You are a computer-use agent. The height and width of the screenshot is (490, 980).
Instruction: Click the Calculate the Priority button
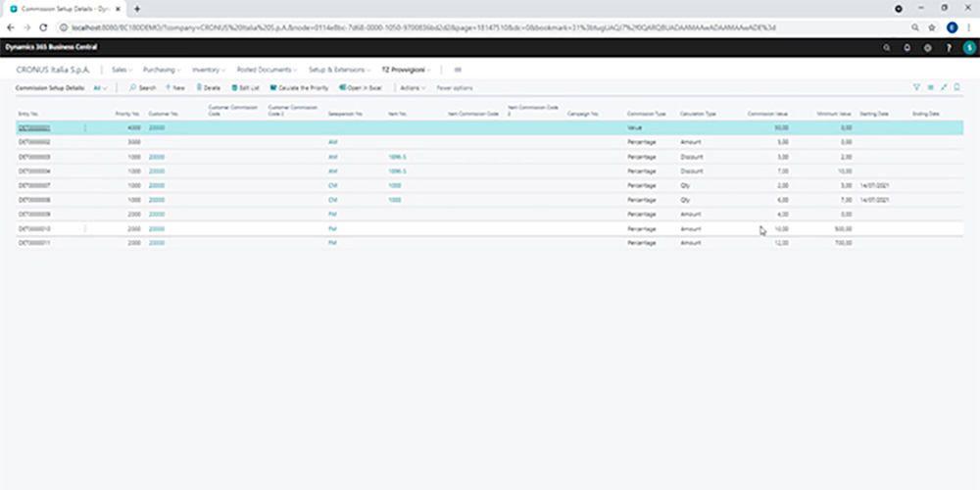pyautogui.click(x=300, y=88)
